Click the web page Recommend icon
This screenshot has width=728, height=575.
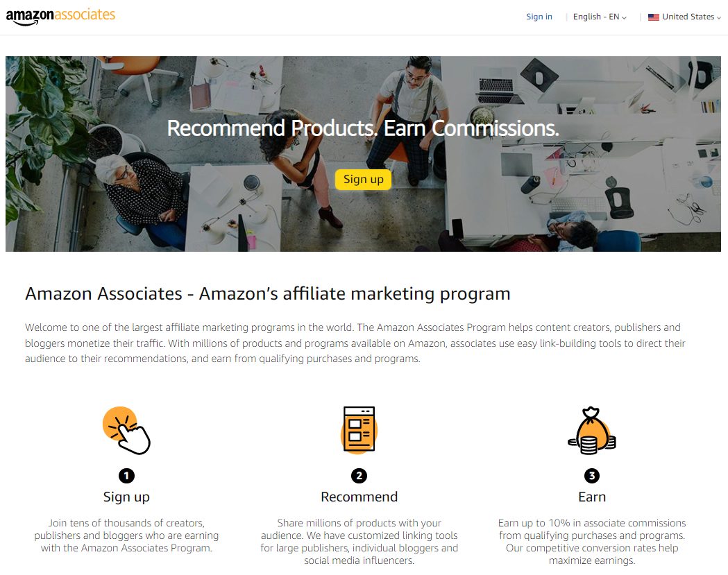359,429
